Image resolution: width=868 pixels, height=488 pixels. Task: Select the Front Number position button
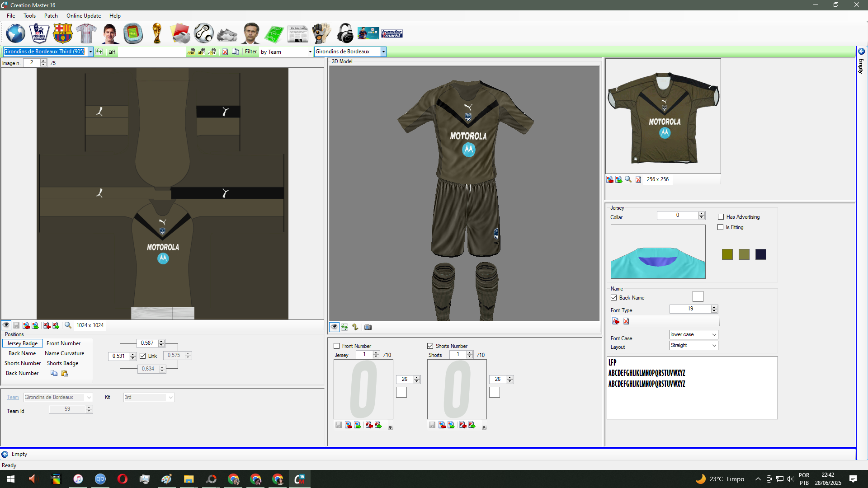point(63,343)
